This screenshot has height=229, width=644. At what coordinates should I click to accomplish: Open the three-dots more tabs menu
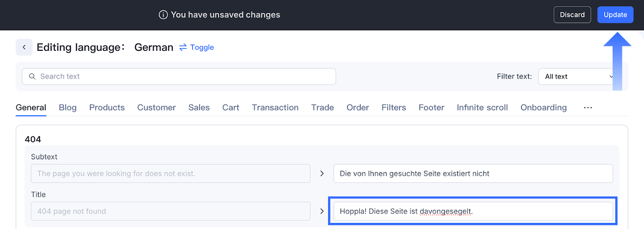(588, 108)
